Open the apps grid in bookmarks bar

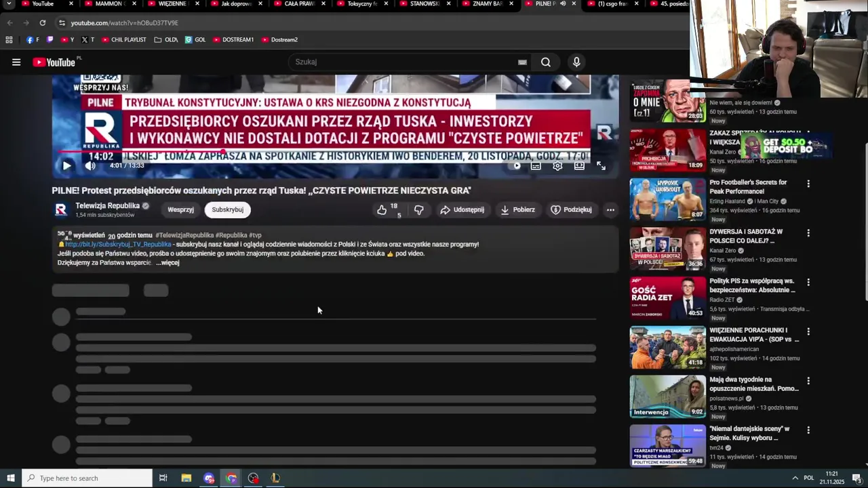click(9, 40)
